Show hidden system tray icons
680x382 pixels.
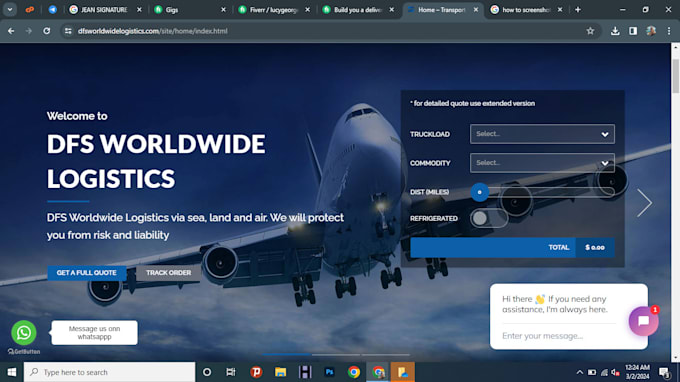point(579,372)
